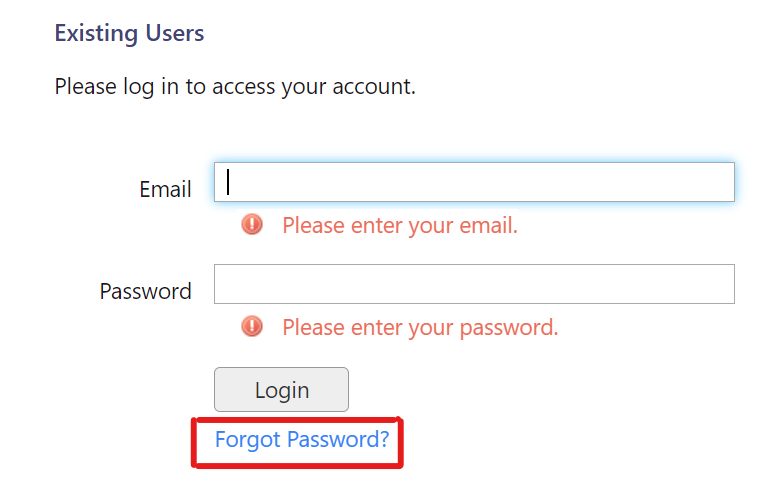Click the Email field label
783x495 pixels.
[x=165, y=190]
